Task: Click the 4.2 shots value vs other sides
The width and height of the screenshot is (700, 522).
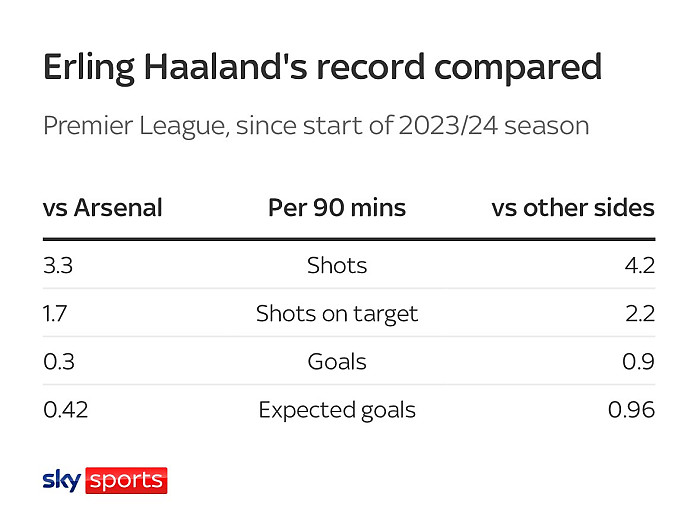Action: pyautogui.click(x=637, y=265)
